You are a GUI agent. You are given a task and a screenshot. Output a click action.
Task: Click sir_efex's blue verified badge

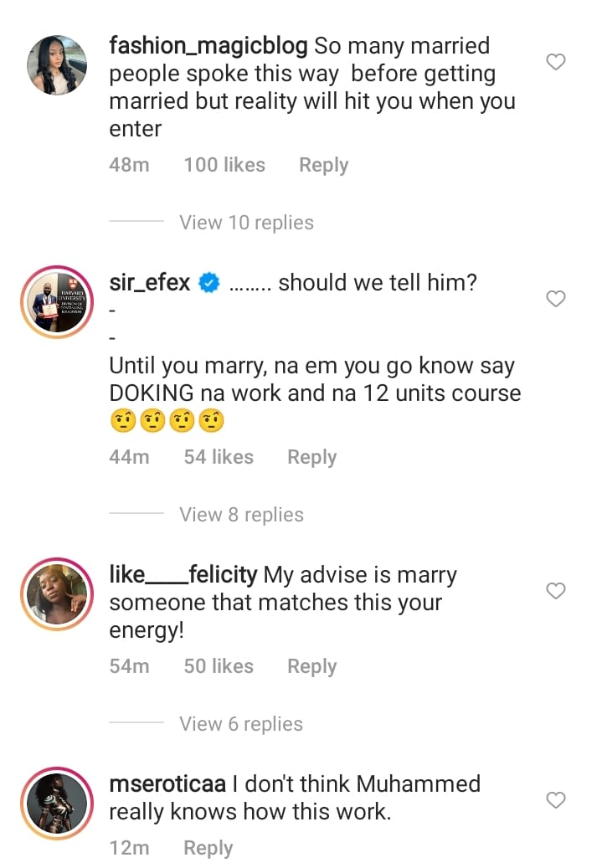click(208, 284)
